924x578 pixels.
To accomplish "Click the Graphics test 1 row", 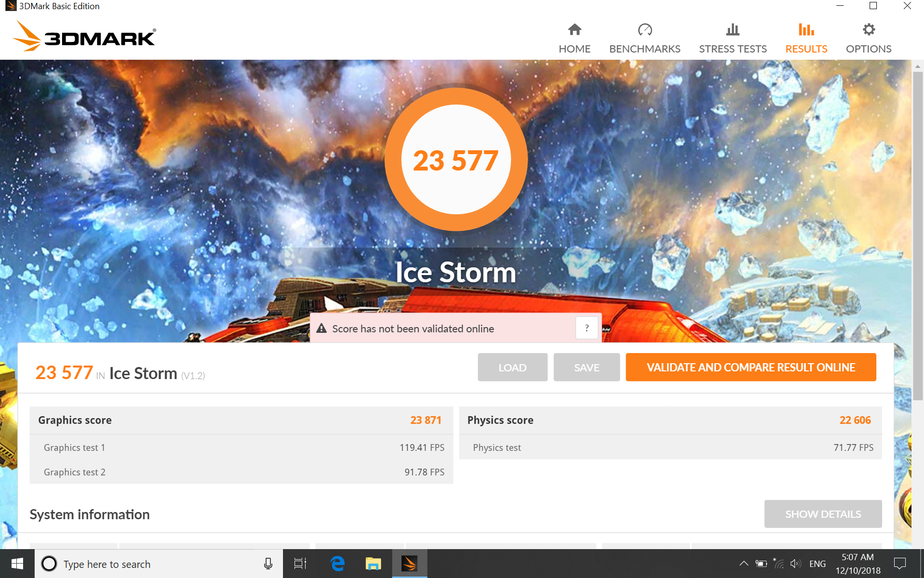I will point(241,447).
